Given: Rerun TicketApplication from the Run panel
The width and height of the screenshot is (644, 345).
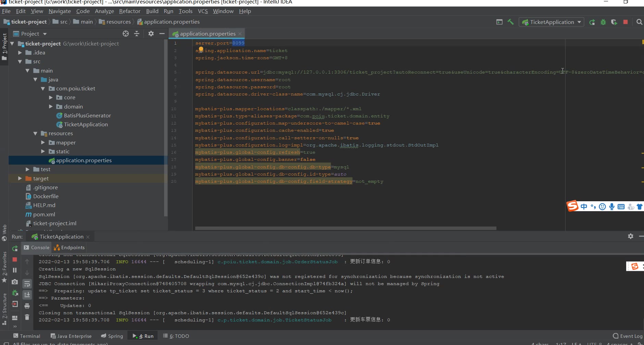Looking at the screenshot, I should point(15,248).
